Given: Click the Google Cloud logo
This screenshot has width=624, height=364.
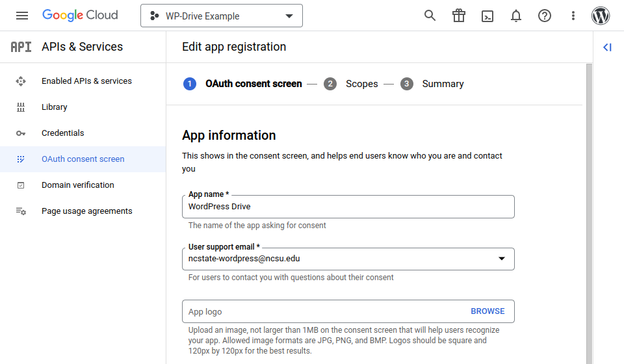Looking at the screenshot, I should click(x=80, y=16).
